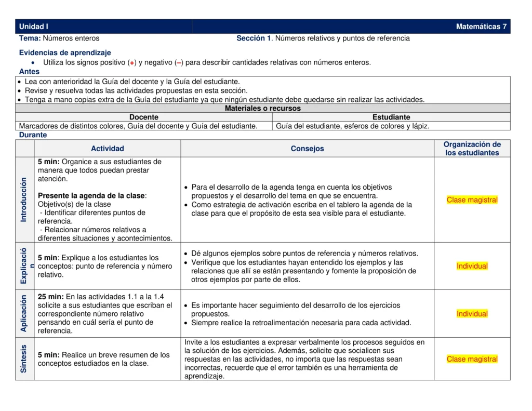Click the Individual cell beside Explicación row
532x411 pixels.
tap(472, 266)
